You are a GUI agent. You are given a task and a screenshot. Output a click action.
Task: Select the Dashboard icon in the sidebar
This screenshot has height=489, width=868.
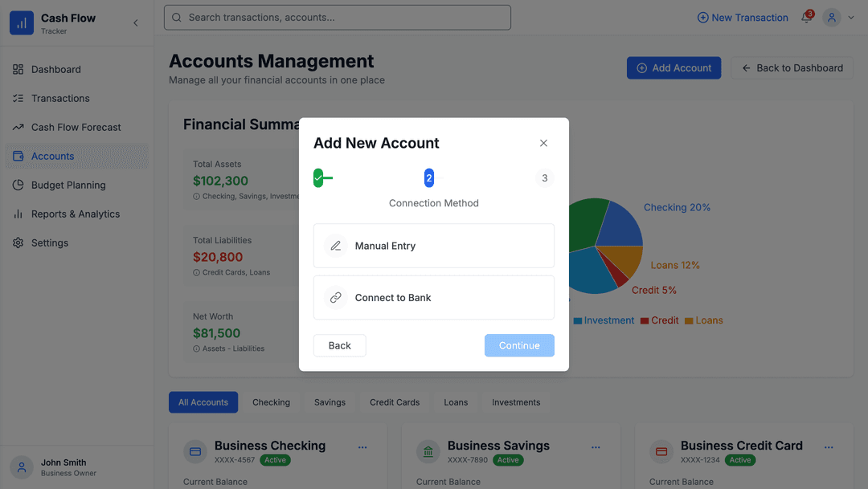tap(18, 69)
